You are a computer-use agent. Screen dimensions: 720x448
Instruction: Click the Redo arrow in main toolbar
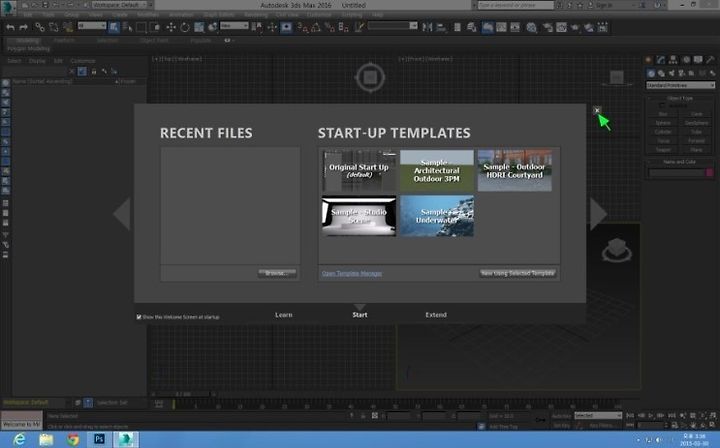point(23,28)
